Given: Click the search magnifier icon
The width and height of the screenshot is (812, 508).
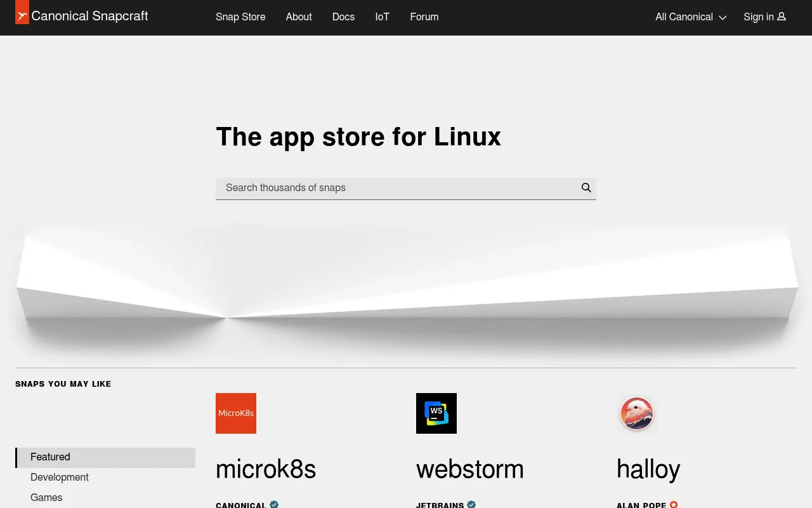Looking at the screenshot, I should (586, 188).
